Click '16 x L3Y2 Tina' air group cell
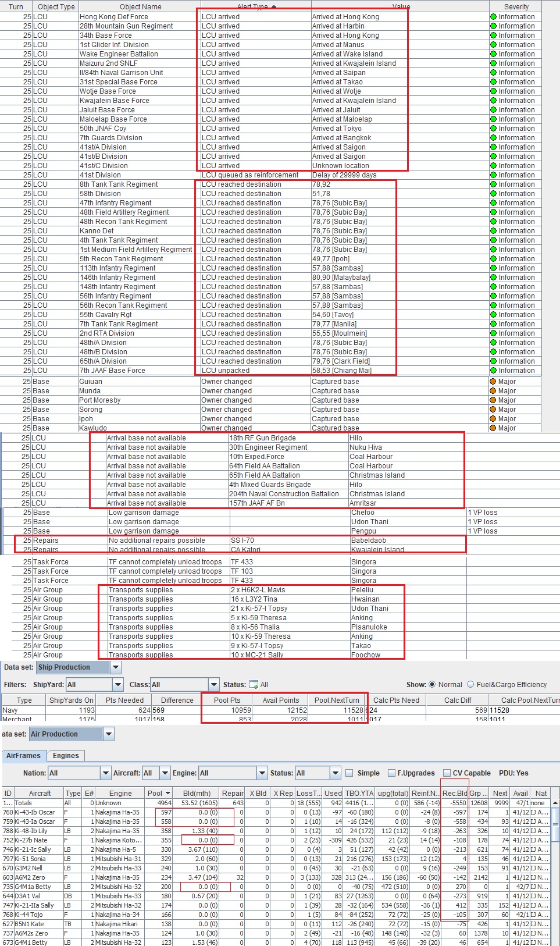This screenshot has width=560, height=946. [290, 599]
